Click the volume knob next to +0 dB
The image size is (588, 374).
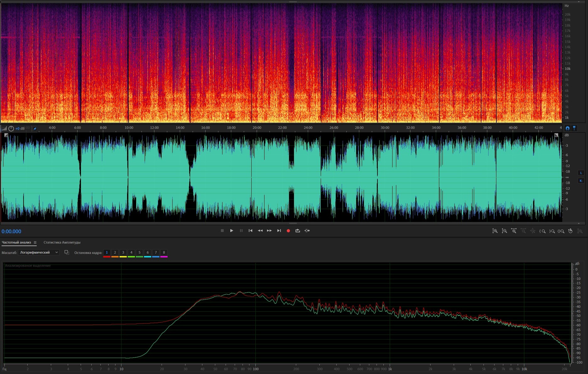[x=11, y=129]
